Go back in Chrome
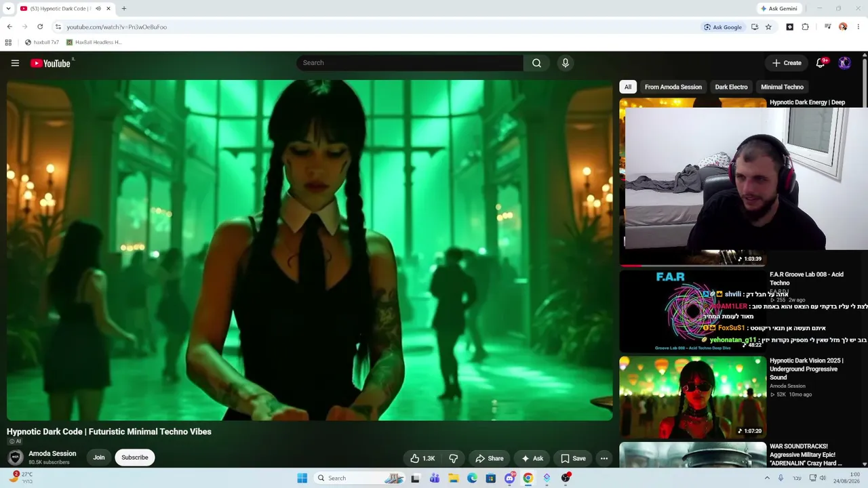Image resolution: width=868 pixels, height=488 pixels. tap(9, 27)
